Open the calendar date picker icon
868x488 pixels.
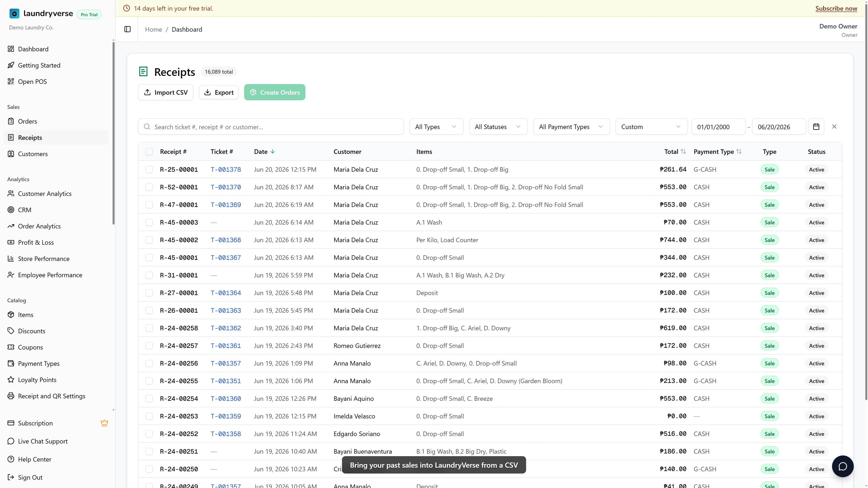(816, 127)
